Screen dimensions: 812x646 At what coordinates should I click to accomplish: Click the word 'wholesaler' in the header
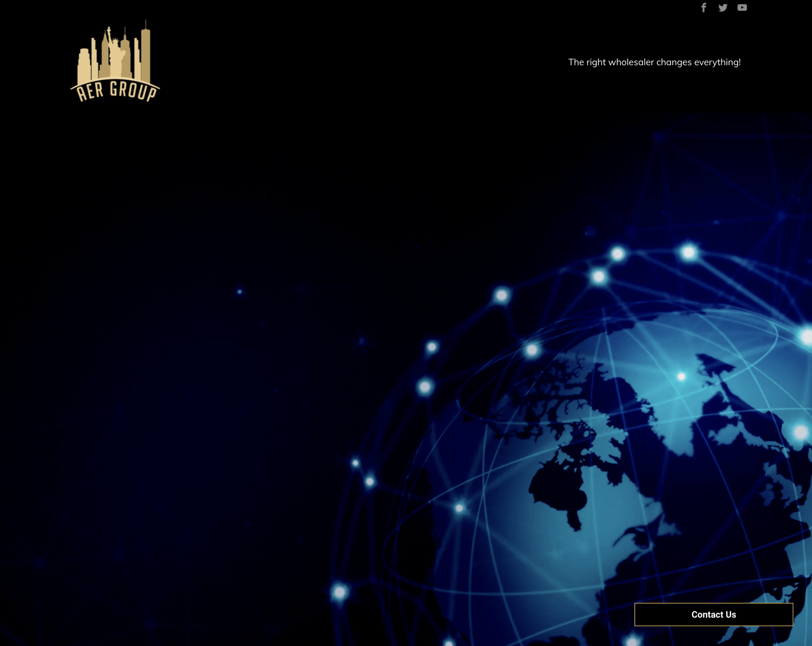coord(631,62)
